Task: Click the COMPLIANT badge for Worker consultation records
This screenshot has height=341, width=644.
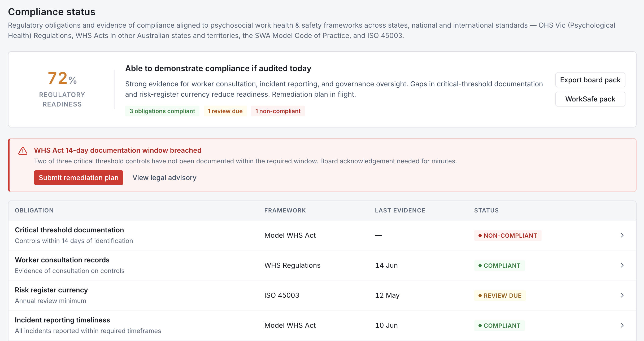Action: point(499,266)
